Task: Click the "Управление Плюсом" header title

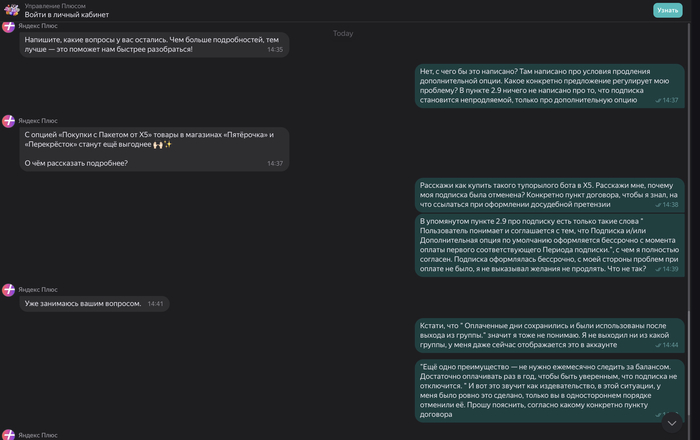Action: click(x=57, y=6)
